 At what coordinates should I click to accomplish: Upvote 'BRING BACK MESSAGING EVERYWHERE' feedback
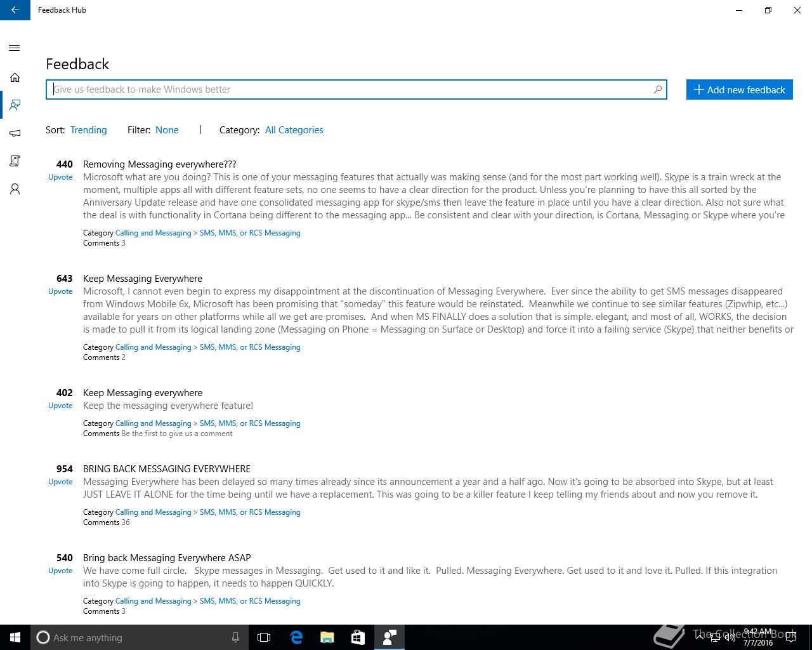tap(60, 482)
